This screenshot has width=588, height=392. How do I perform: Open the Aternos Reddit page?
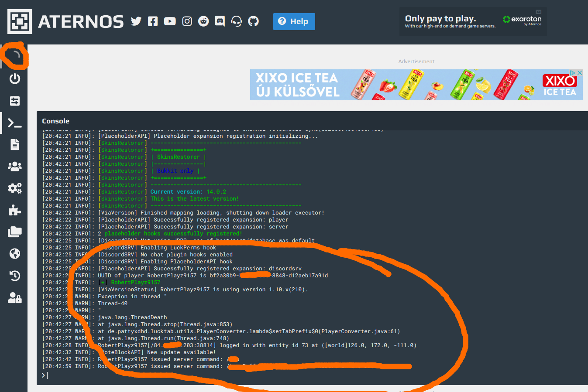click(203, 21)
